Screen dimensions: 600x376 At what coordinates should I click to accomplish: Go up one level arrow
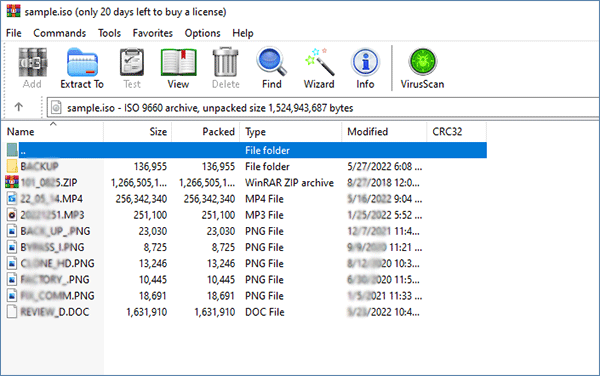[19, 107]
